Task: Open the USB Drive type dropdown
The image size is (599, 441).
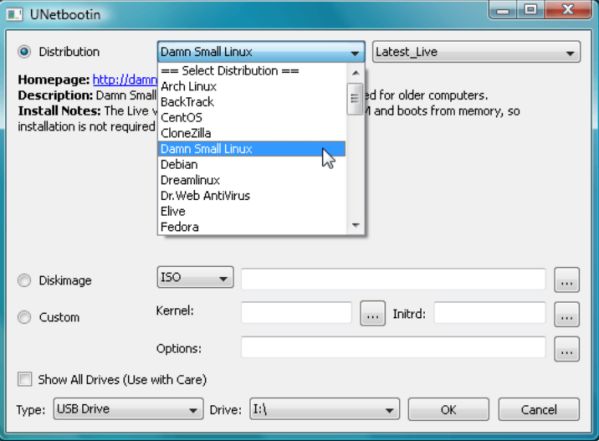Action: click(x=128, y=409)
